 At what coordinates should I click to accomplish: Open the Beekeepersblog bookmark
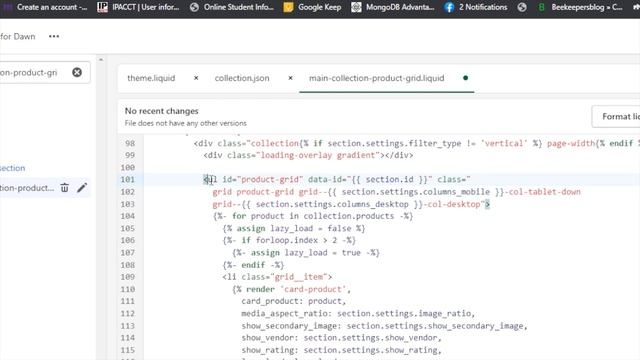580,7
